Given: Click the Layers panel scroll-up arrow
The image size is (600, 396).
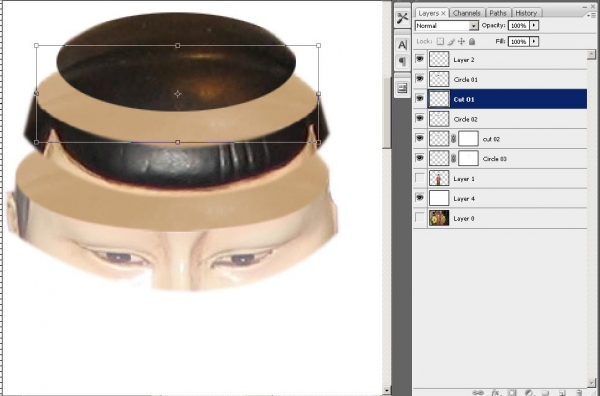Looking at the screenshot, I should [592, 54].
